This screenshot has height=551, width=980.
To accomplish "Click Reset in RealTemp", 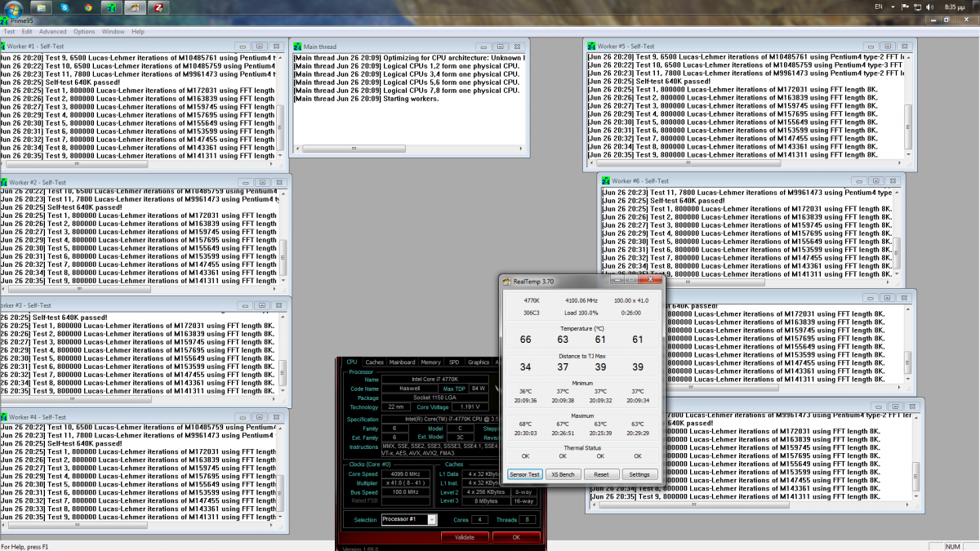I will [601, 474].
